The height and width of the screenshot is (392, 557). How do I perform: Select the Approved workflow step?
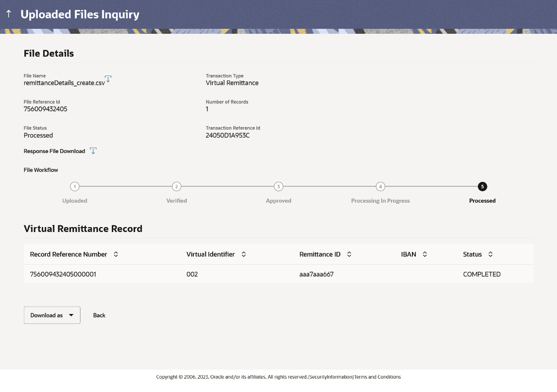pyautogui.click(x=278, y=187)
